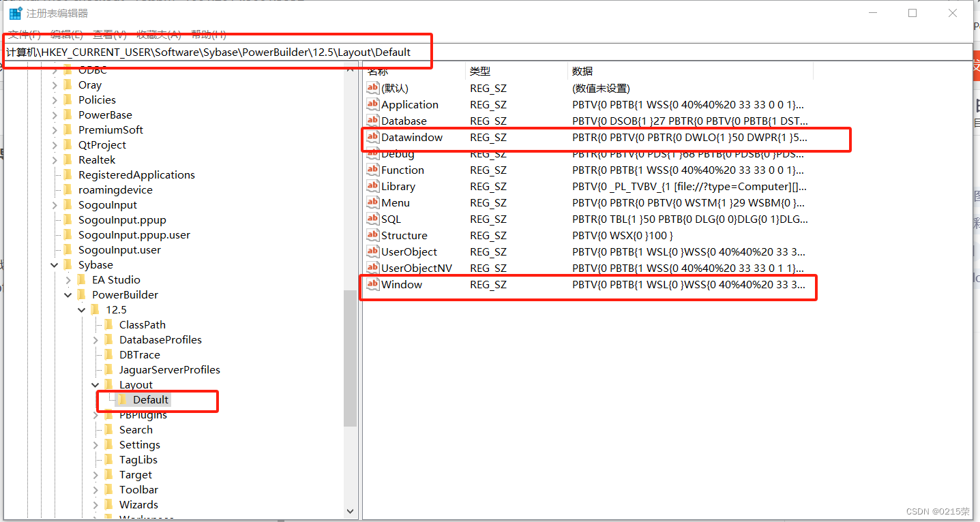The image size is (980, 522).
Task: Select the (数值未设置) data cell
Action: (601, 88)
